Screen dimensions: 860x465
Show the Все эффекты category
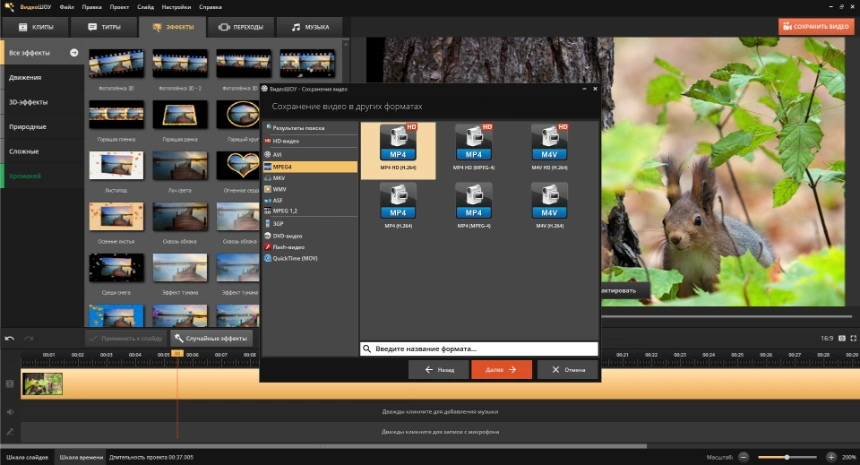43,53
